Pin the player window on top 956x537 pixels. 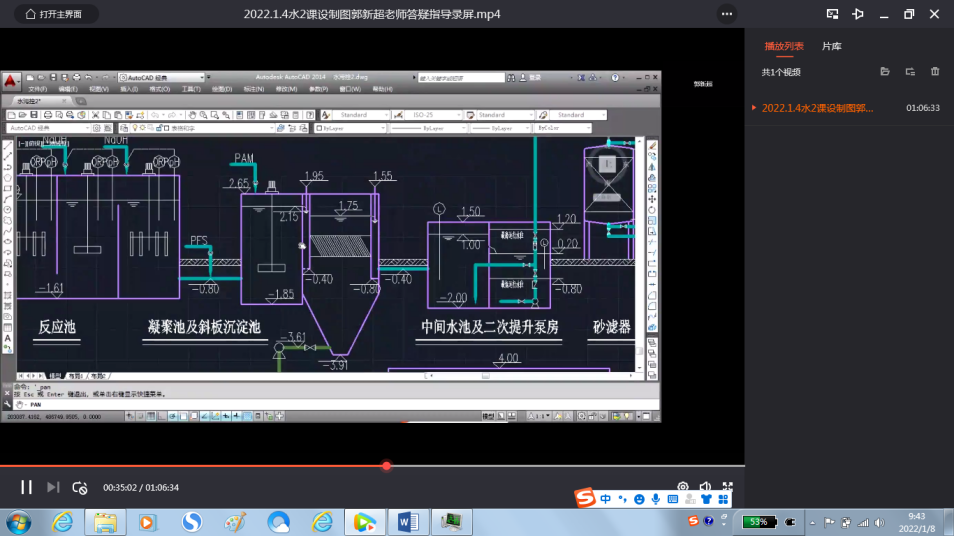[857, 14]
